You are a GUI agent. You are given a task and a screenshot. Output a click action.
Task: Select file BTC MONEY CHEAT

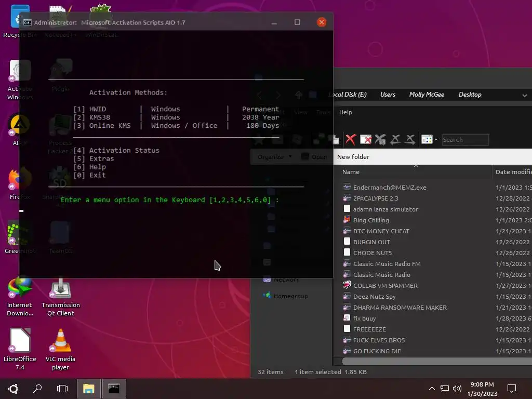click(x=381, y=231)
